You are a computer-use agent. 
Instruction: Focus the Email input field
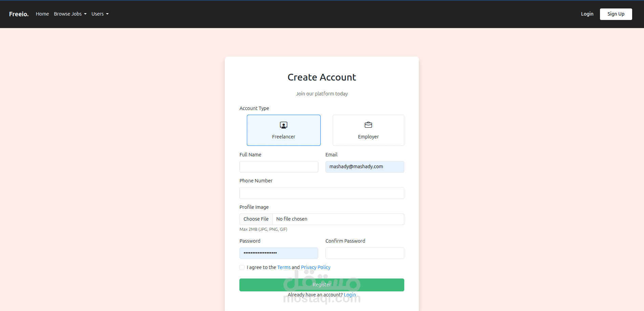(x=365, y=167)
